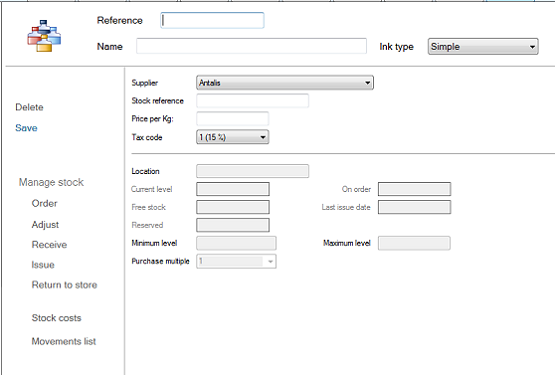Click the Order link
Viewport: 555px width, 375px height.
[x=44, y=204]
